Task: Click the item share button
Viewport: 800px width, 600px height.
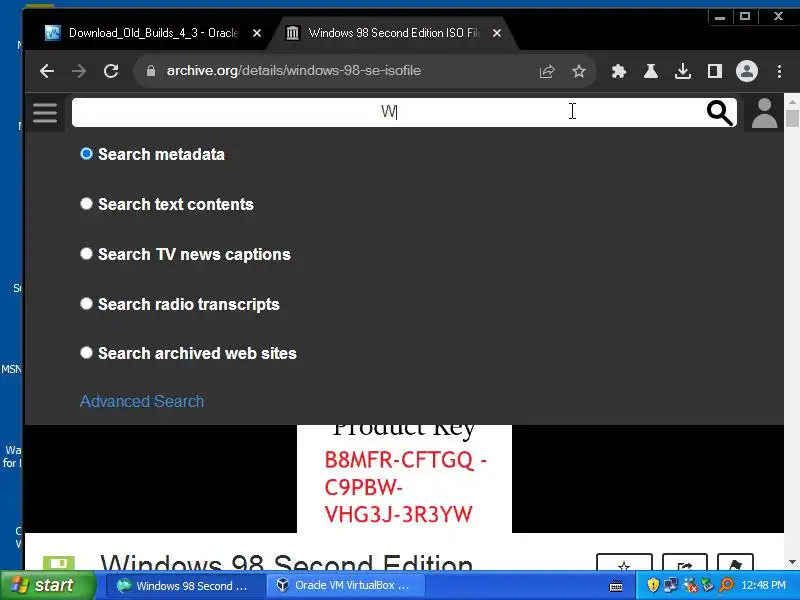Action: pyautogui.click(x=685, y=562)
